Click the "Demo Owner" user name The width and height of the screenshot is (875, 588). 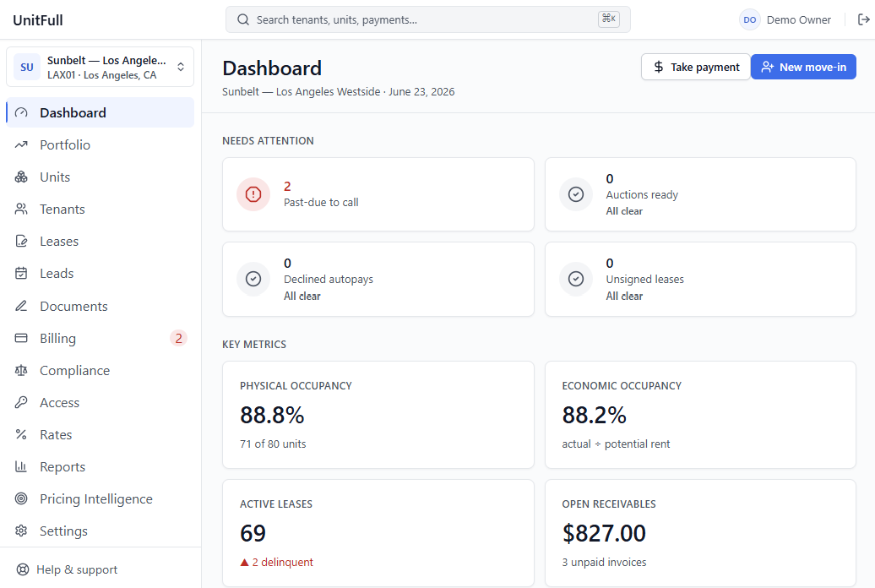click(798, 20)
